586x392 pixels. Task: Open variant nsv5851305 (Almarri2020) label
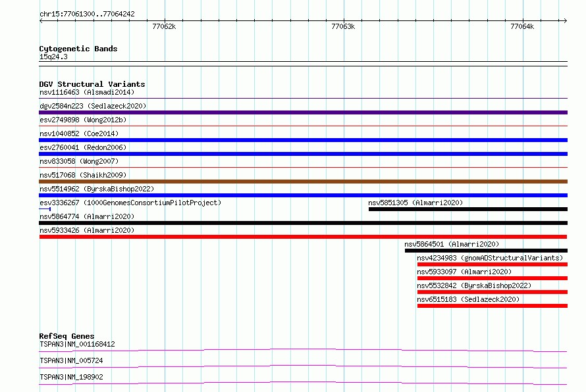tap(415, 203)
